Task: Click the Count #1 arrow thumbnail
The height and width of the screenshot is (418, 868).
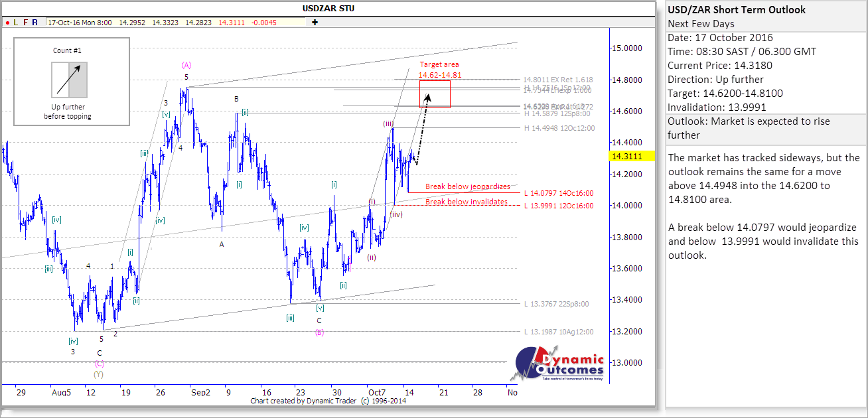Action: pyautogui.click(x=69, y=79)
